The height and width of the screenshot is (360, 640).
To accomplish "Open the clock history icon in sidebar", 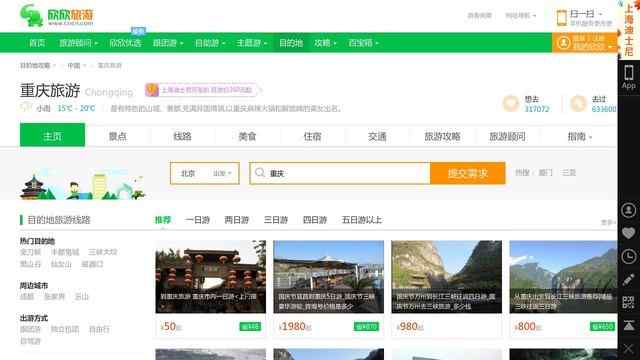I will (x=629, y=257).
